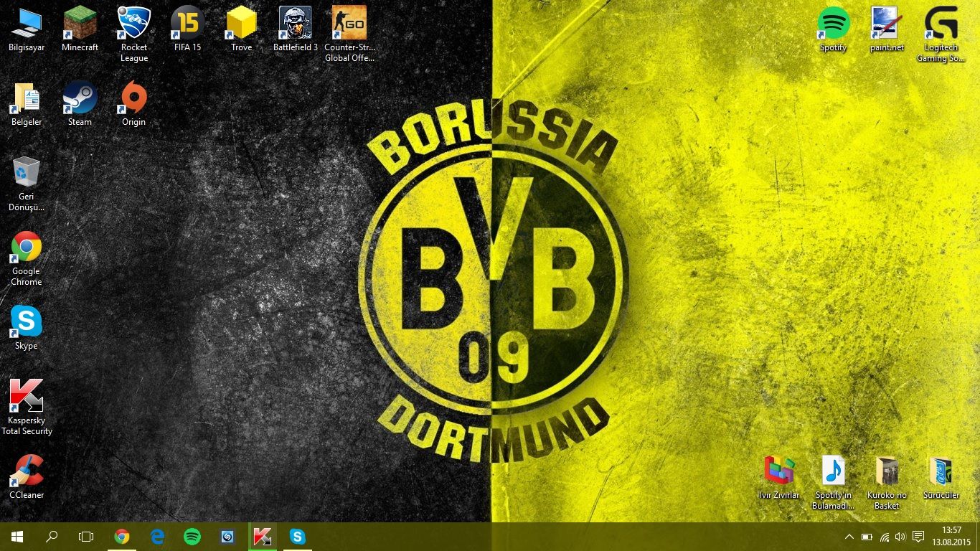Open the paint.net desktop shortcut
This screenshot has height=551, width=980.
tap(887, 29)
